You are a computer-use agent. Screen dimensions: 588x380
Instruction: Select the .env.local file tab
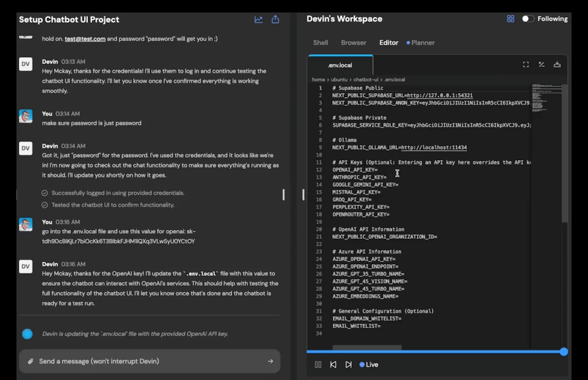point(340,65)
